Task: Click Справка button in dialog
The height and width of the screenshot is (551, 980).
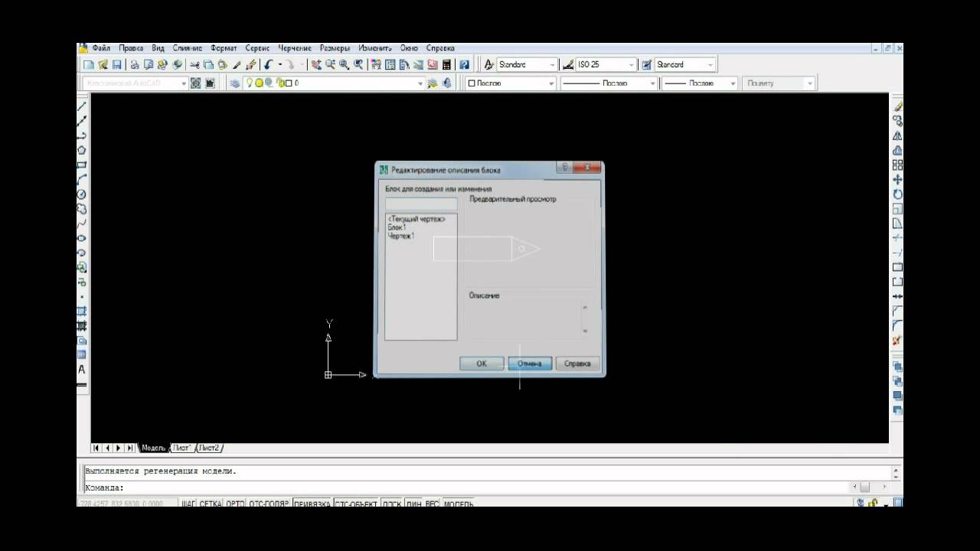Action: click(577, 364)
